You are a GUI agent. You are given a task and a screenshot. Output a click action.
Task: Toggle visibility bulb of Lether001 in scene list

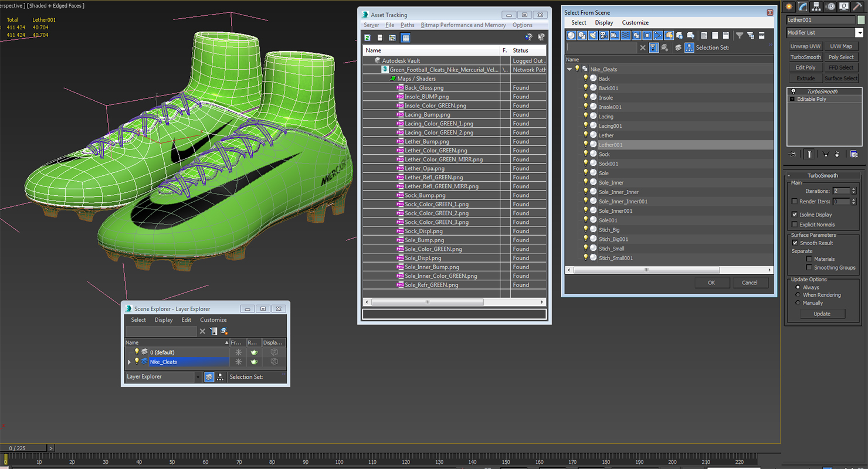pos(585,144)
